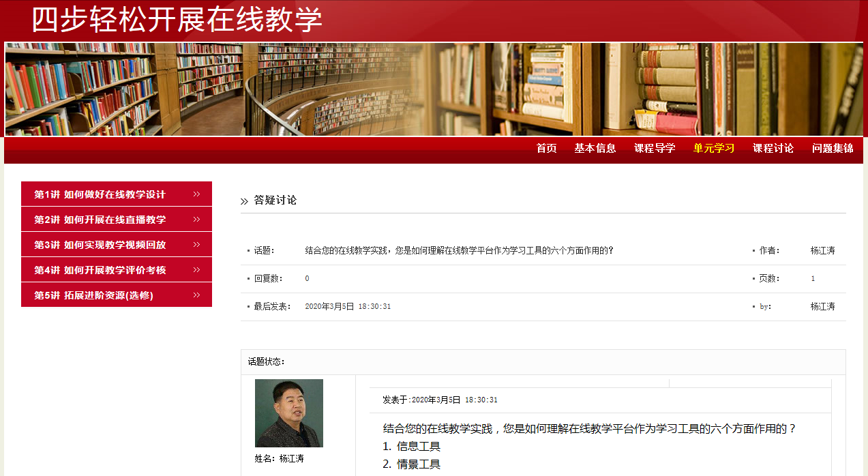Click the double-arrow icon beside 答疑讨论
This screenshot has width=868, height=476.
pyautogui.click(x=244, y=201)
